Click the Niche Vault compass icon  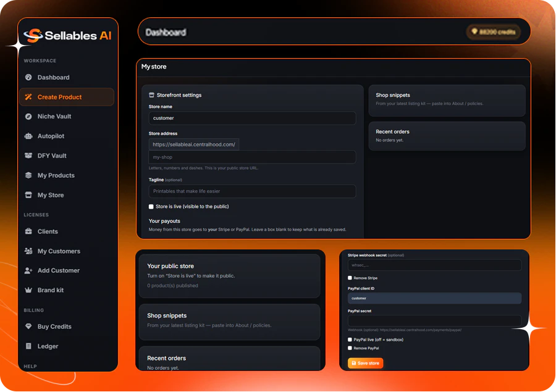tap(28, 116)
